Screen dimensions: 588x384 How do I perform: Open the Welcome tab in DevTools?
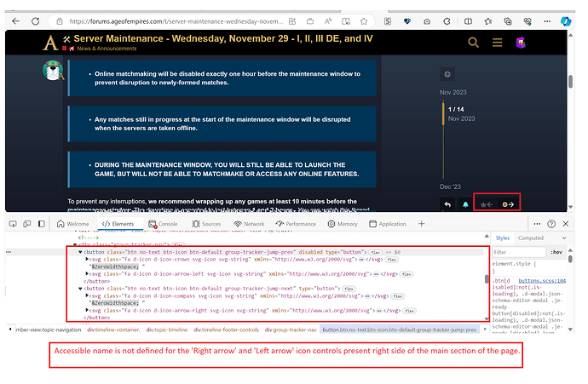pyautogui.click(x=72, y=224)
